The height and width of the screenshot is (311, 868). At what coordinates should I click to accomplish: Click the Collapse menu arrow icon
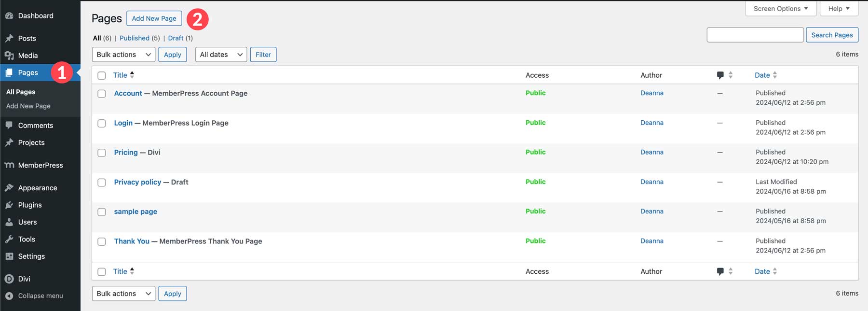pos(9,296)
